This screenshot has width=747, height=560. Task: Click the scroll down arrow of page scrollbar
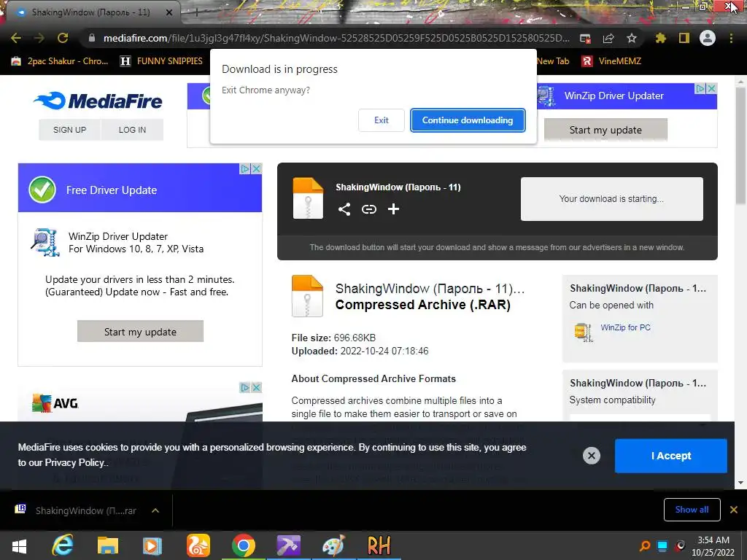click(741, 483)
